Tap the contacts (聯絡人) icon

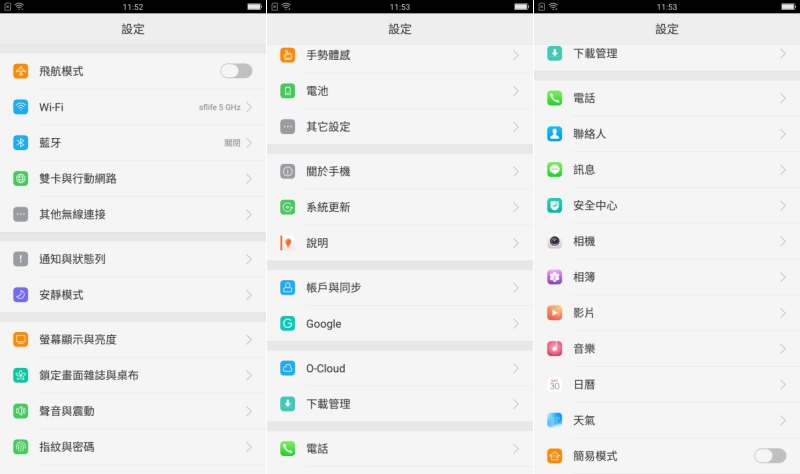(x=555, y=134)
